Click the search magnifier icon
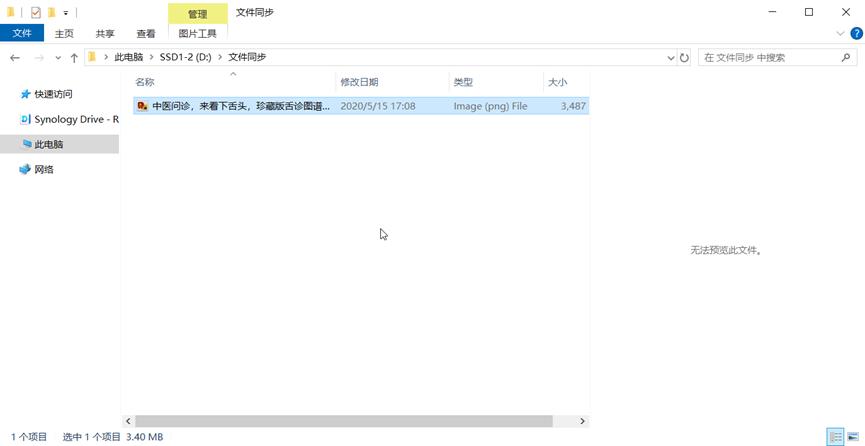The image size is (865, 446). [846, 57]
